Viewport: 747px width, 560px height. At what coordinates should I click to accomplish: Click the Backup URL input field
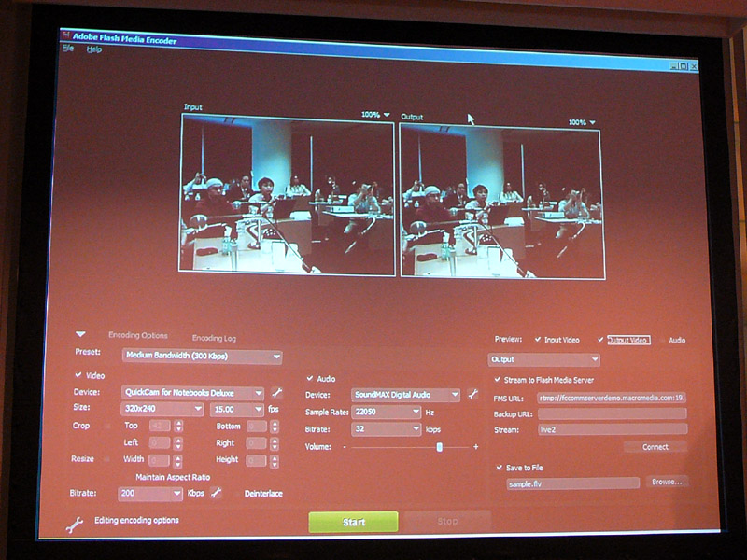pyautogui.click(x=613, y=413)
